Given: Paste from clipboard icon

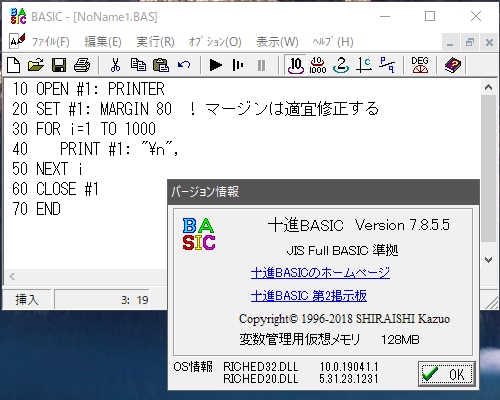Looking at the screenshot, I should pyautogui.click(x=161, y=65).
